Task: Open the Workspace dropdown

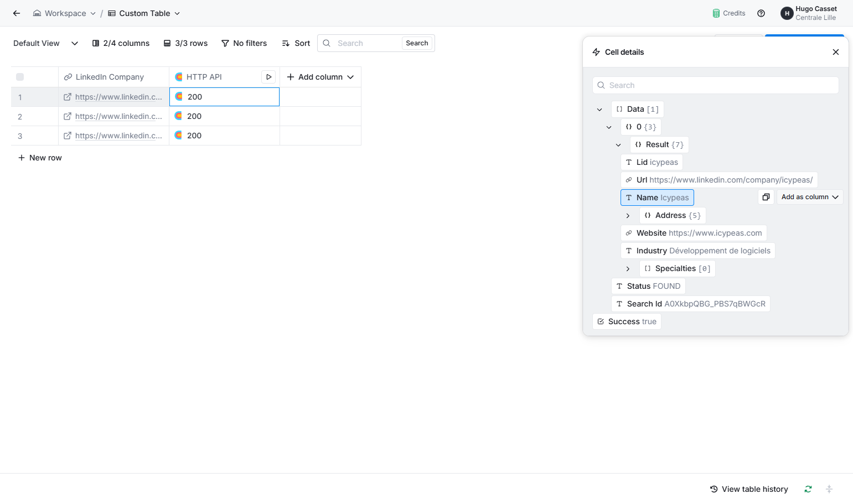Action: click(x=64, y=13)
